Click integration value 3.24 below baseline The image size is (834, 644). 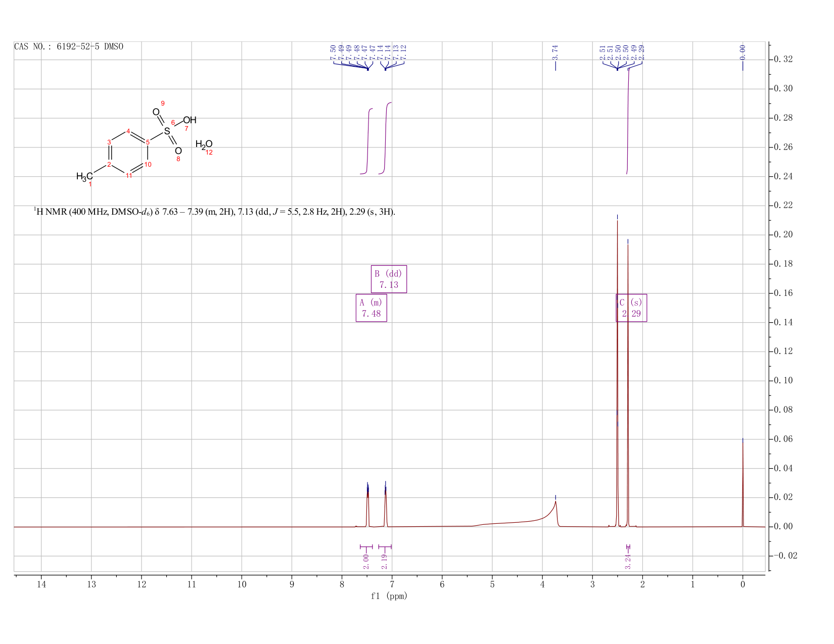(628, 561)
